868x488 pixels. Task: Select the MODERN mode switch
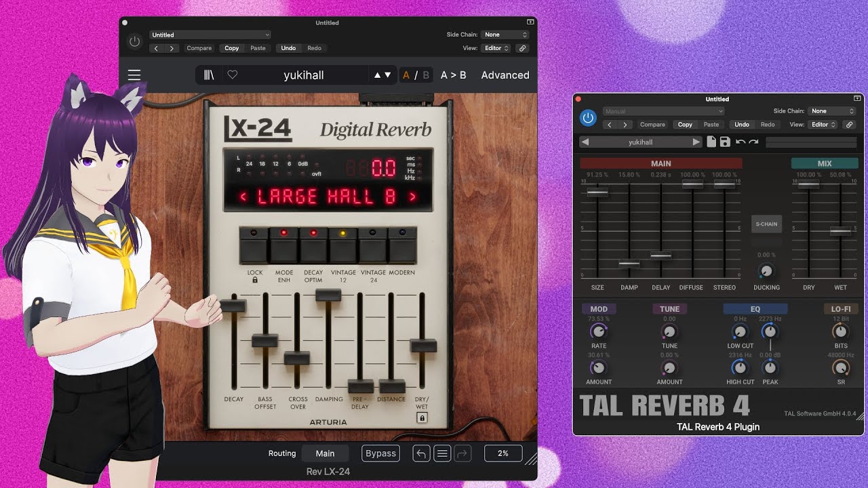[402, 245]
